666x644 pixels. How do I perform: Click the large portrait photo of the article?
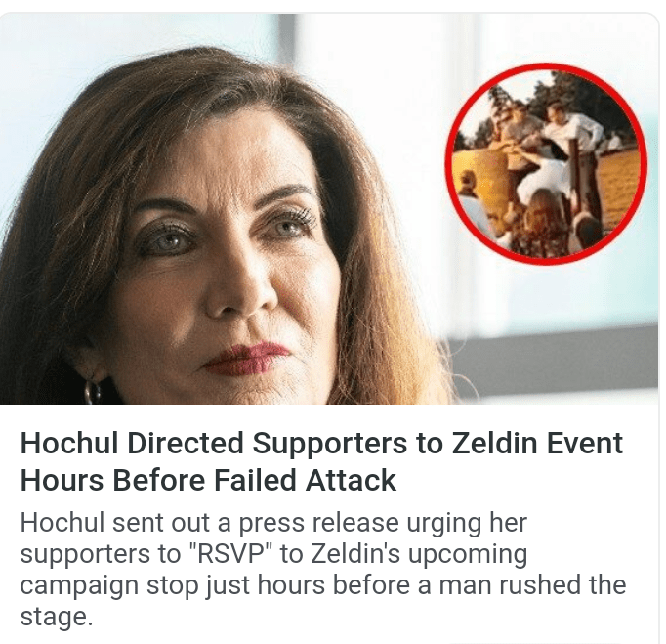pyautogui.click(x=329, y=208)
